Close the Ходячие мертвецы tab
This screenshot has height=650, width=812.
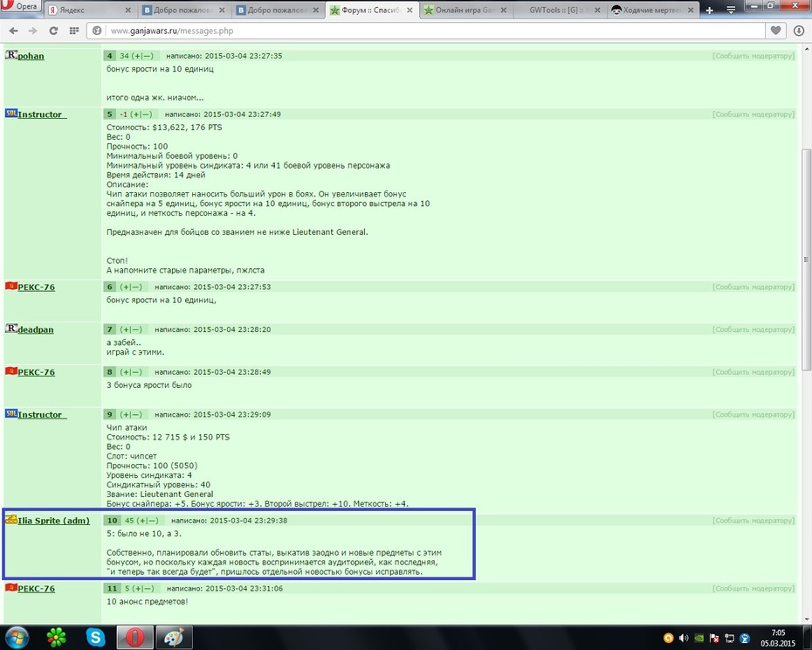pyautogui.click(x=691, y=10)
